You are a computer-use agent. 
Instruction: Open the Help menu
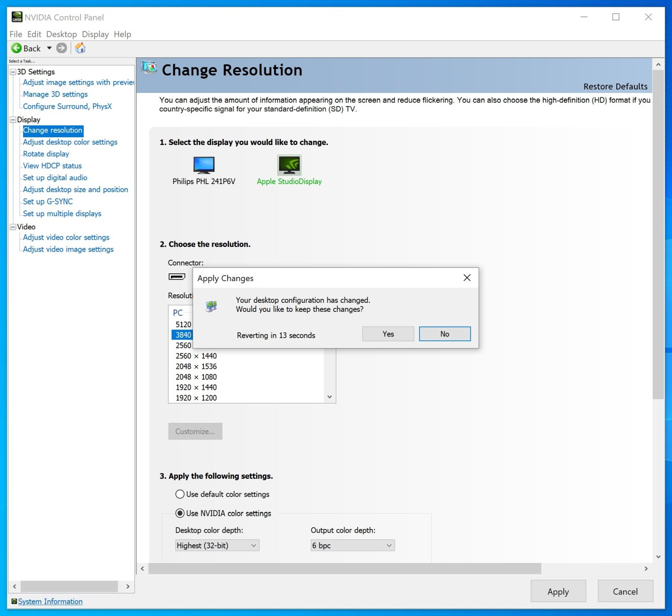(x=122, y=34)
